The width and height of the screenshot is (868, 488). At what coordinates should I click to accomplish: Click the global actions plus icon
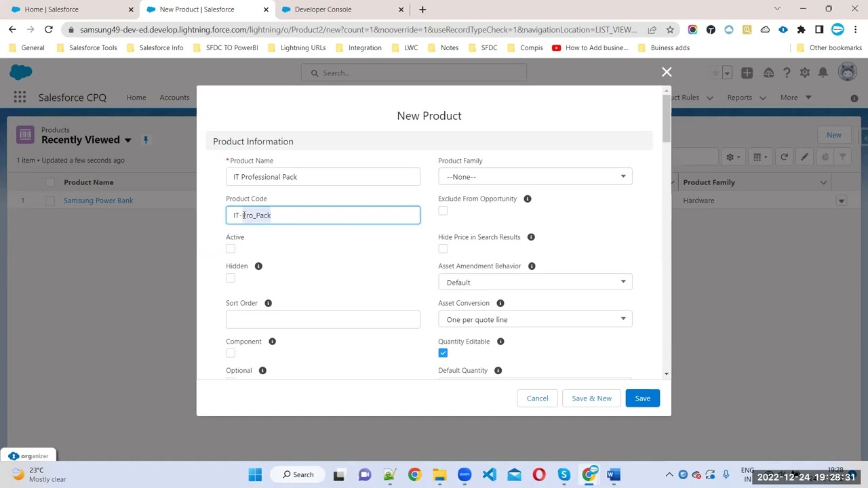747,73
